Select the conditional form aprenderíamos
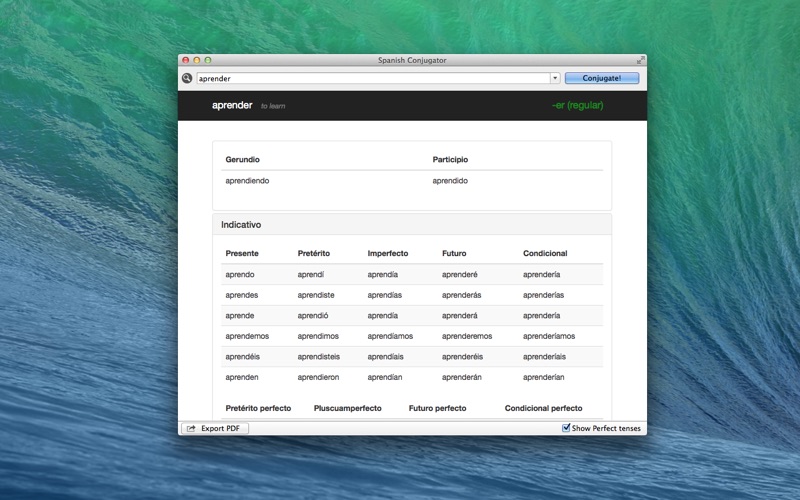Screen dimensions: 800x500 [549, 336]
